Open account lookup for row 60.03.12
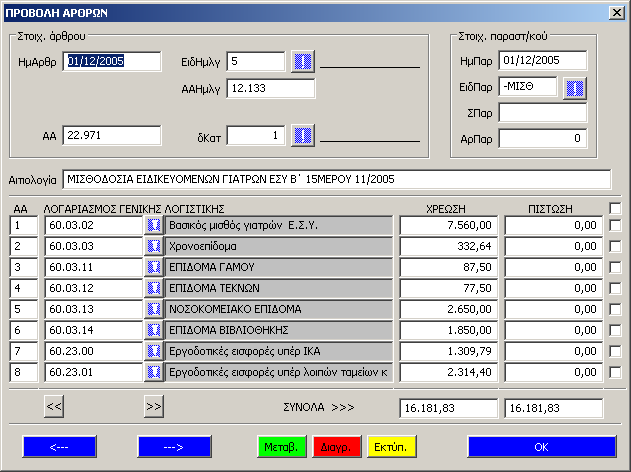 coord(153,288)
